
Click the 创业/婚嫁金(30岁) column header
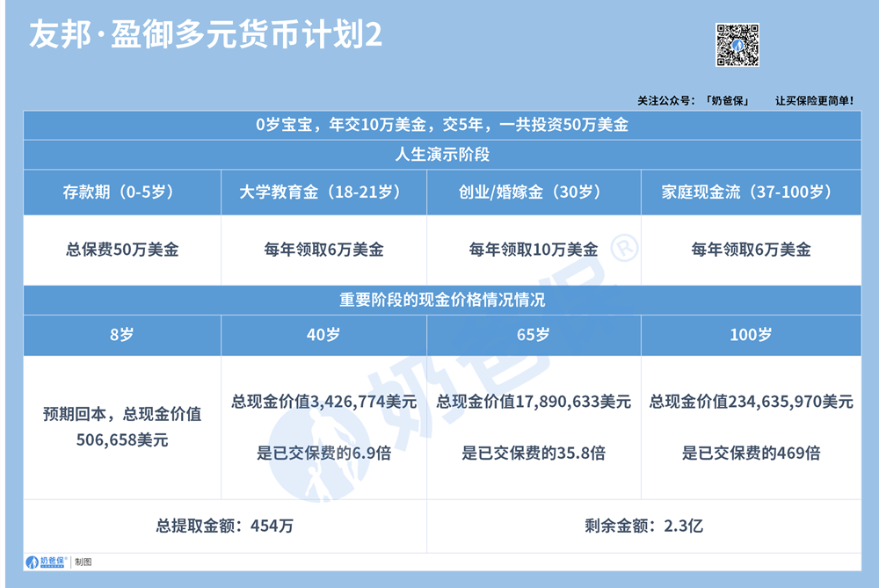(x=534, y=192)
